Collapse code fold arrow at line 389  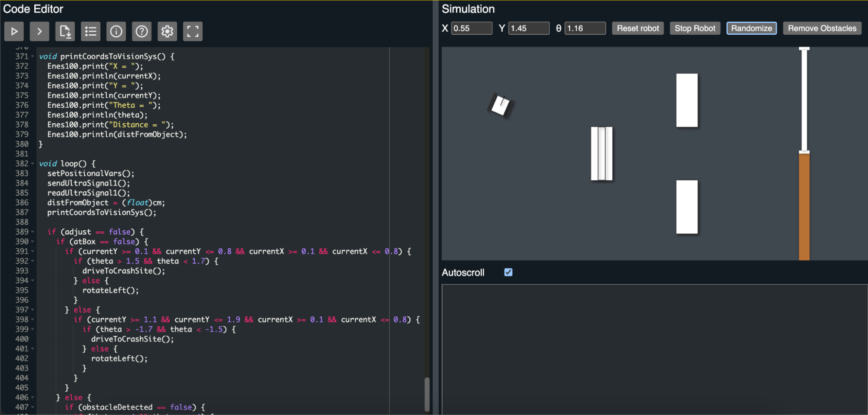click(33, 232)
